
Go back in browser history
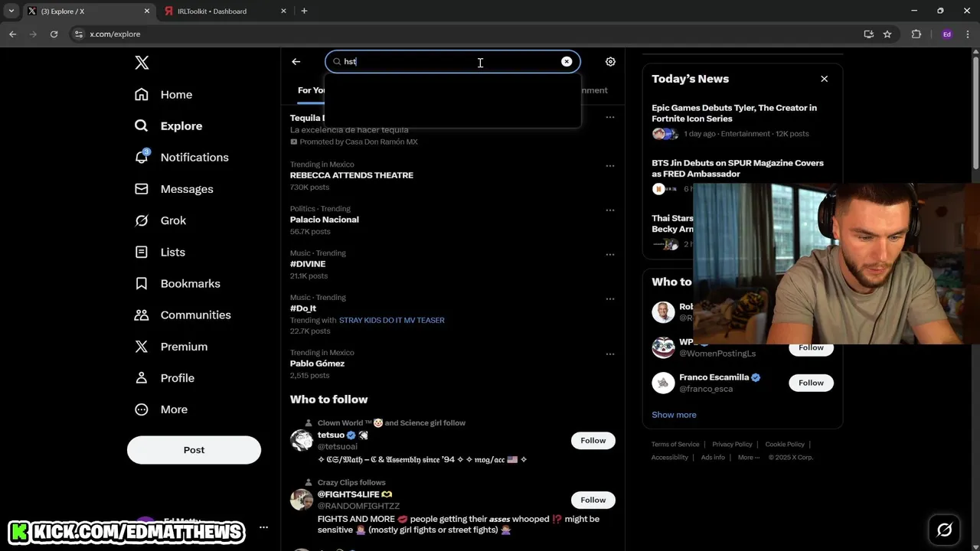pyautogui.click(x=12, y=34)
